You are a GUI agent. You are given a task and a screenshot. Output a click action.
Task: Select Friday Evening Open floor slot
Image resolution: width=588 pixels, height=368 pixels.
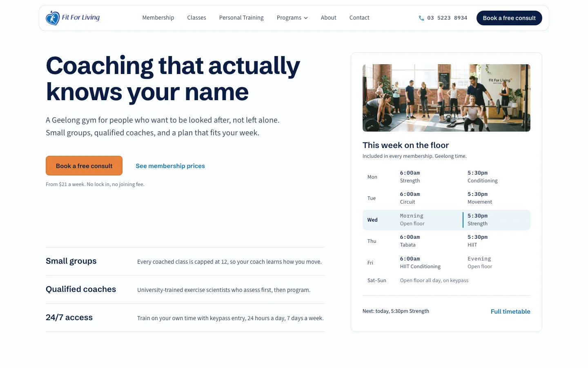click(x=480, y=263)
